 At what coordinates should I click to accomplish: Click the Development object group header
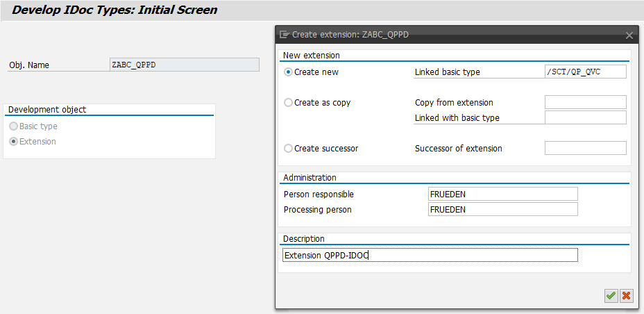coord(47,110)
